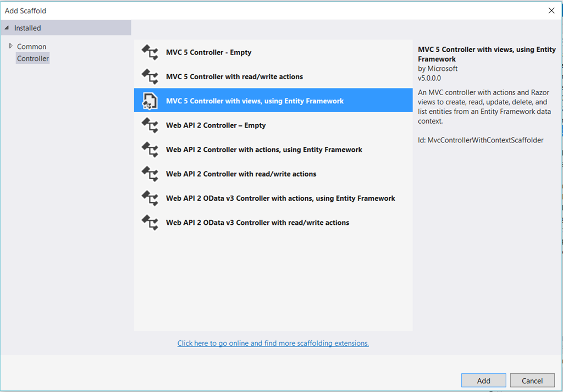Viewport: 563px width, 392px height.
Task: Click the version v5.0.0.0 text
Action: tap(429, 78)
